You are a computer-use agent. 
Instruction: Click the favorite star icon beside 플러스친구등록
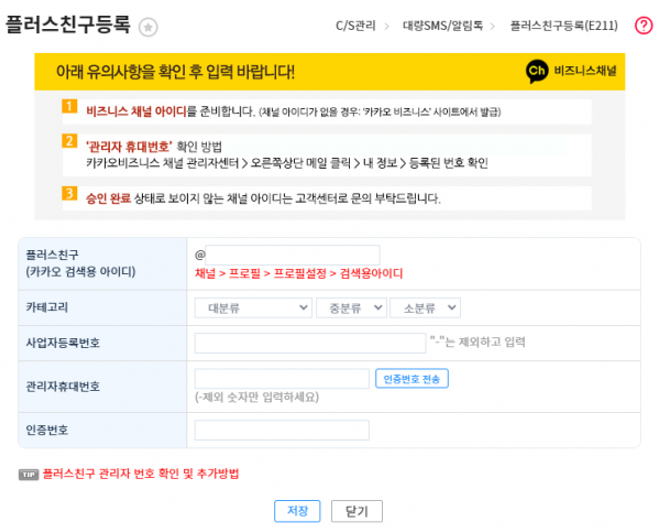148,27
